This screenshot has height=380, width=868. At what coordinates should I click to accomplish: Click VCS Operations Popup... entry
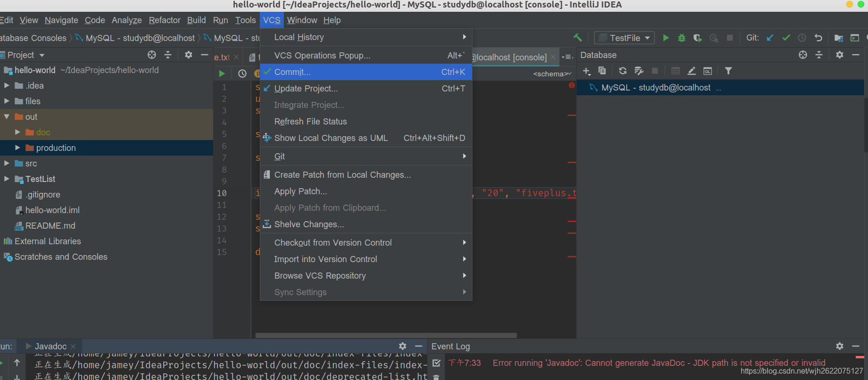(x=366, y=55)
